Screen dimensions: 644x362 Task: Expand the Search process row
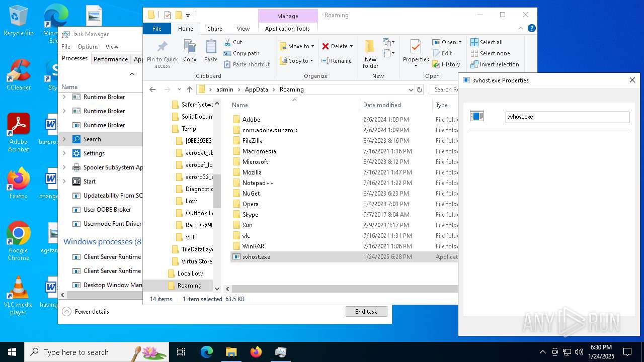coord(64,139)
